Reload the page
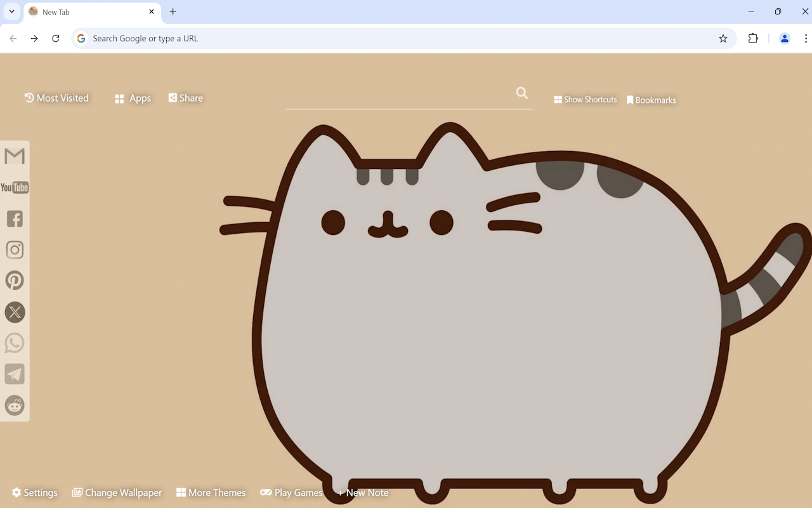This screenshot has height=508, width=812. tap(56, 39)
